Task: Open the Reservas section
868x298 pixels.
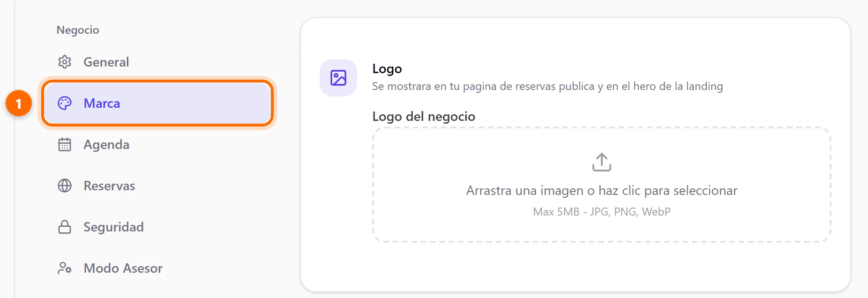Action: click(x=157, y=186)
